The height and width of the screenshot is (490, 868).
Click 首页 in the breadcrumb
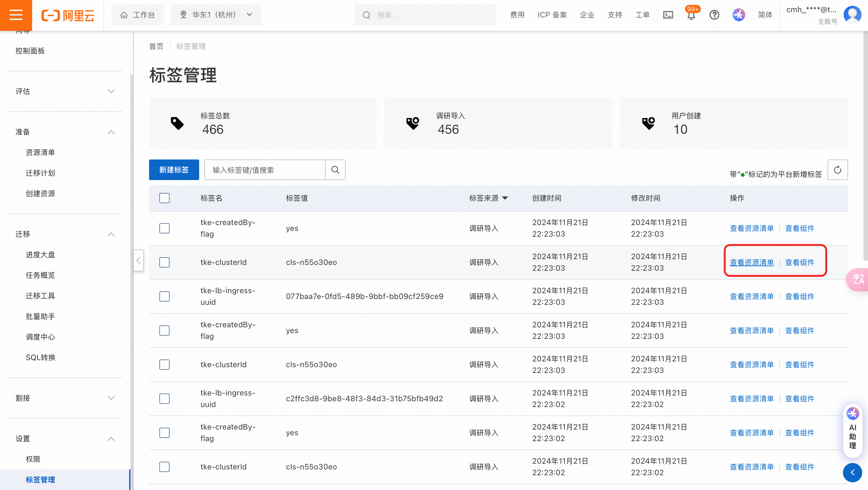point(156,46)
